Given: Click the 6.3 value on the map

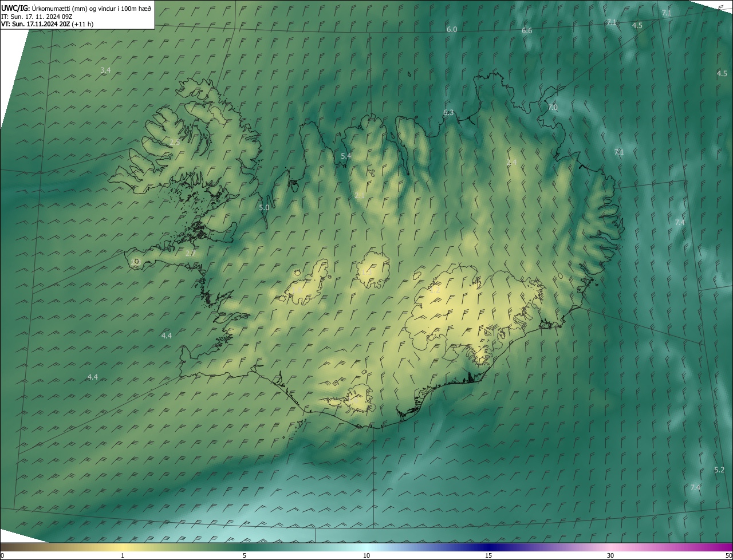Looking at the screenshot, I should coord(448,113).
